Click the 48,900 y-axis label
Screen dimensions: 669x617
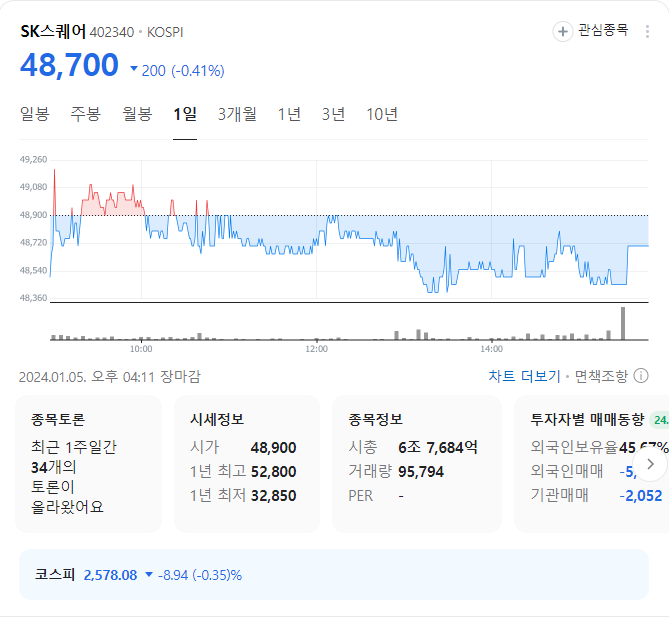(x=33, y=215)
